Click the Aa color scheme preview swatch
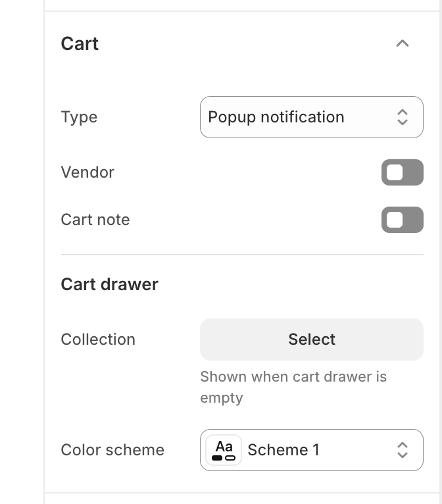The width and height of the screenshot is (442, 504). 224,450
